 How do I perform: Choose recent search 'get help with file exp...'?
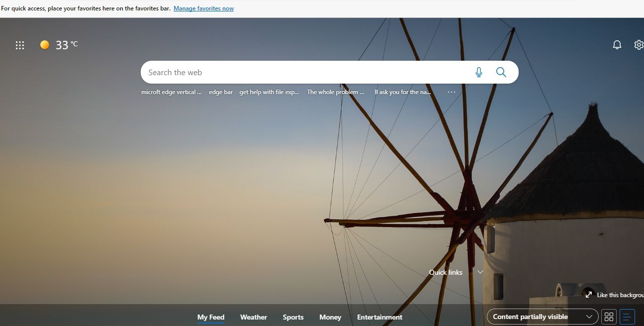(270, 92)
